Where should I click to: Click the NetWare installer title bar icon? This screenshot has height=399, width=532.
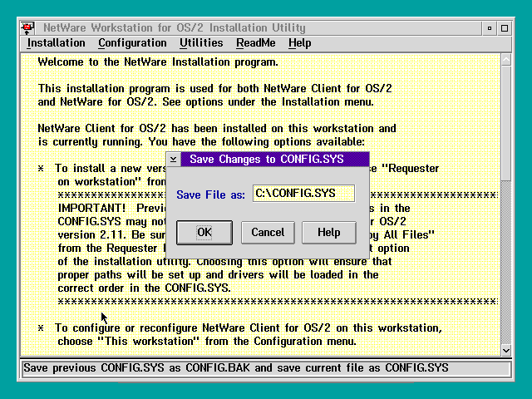[x=27, y=27]
